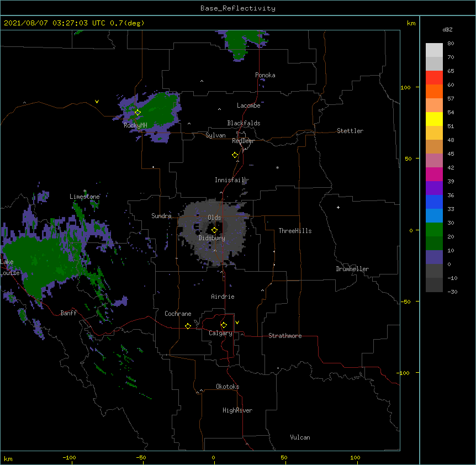Screen dimensions: 476x465
Task: Click the yellow diamond marker near Cochrane
Action: click(x=188, y=326)
